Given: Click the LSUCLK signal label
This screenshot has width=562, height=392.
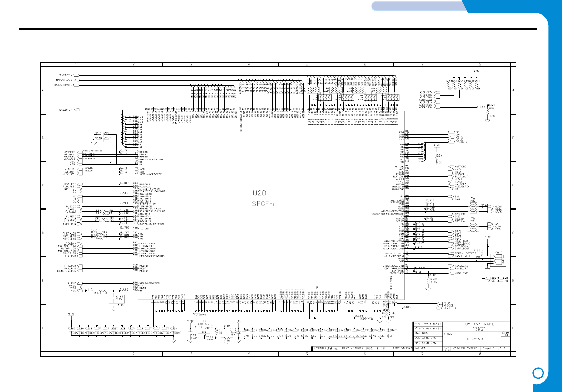Looking at the screenshot, I should [71, 283].
